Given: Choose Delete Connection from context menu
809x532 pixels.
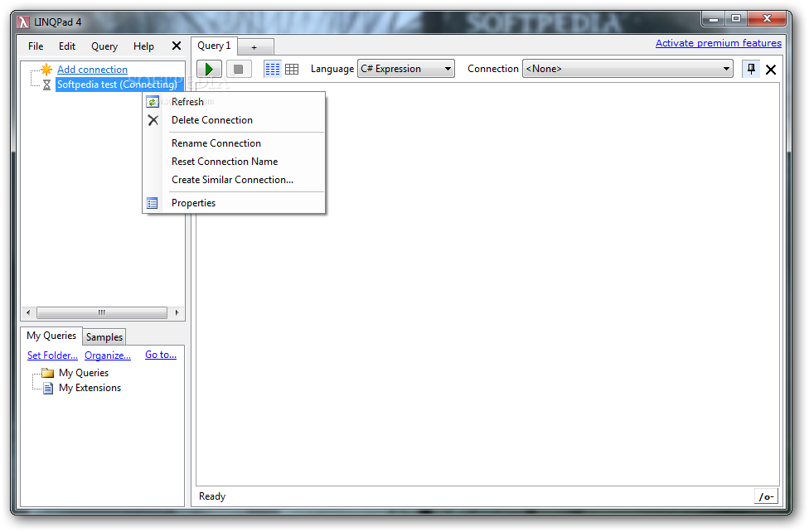Looking at the screenshot, I should click(235, 120).
